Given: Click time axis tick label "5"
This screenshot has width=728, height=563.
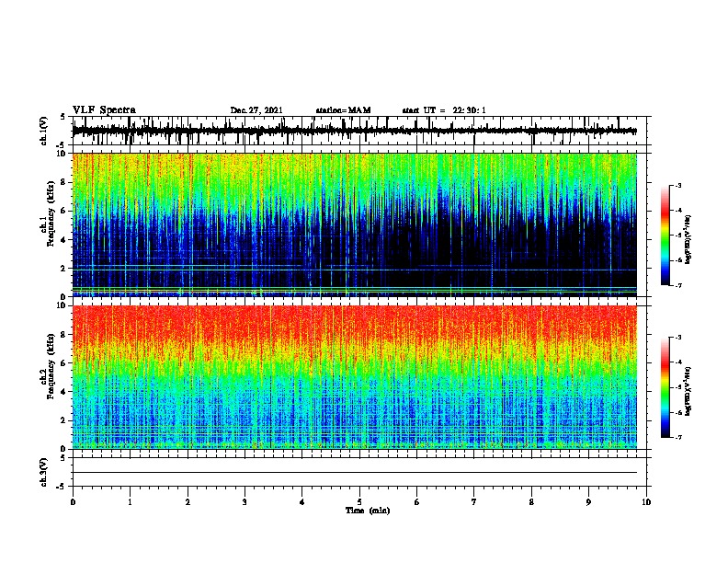Looking at the screenshot, I should tap(359, 502).
